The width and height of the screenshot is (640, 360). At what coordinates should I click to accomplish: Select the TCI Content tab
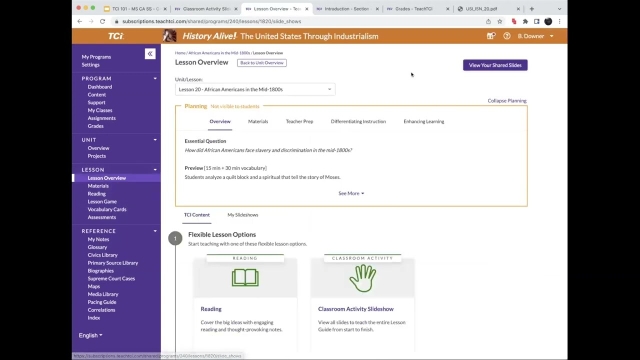tap(197, 215)
